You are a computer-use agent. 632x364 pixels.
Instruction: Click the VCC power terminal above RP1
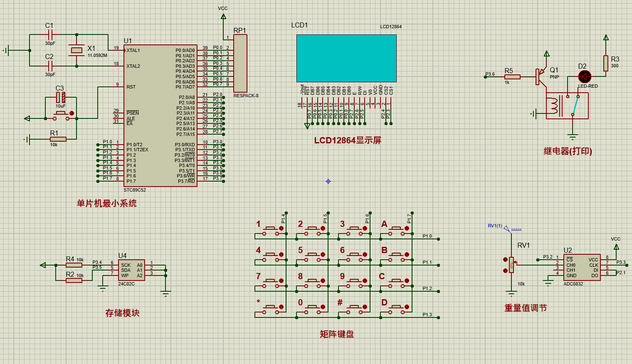pyautogui.click(x=223, y=16)
